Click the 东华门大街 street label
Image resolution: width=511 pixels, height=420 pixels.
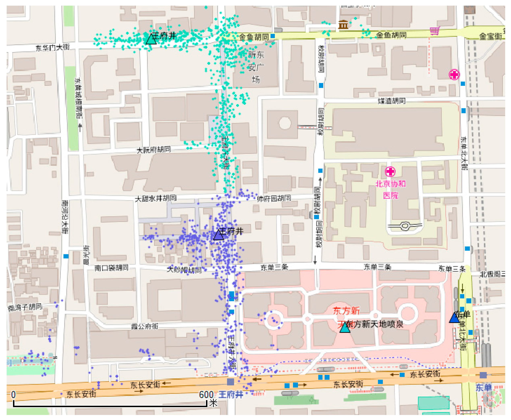pos(53,47)
